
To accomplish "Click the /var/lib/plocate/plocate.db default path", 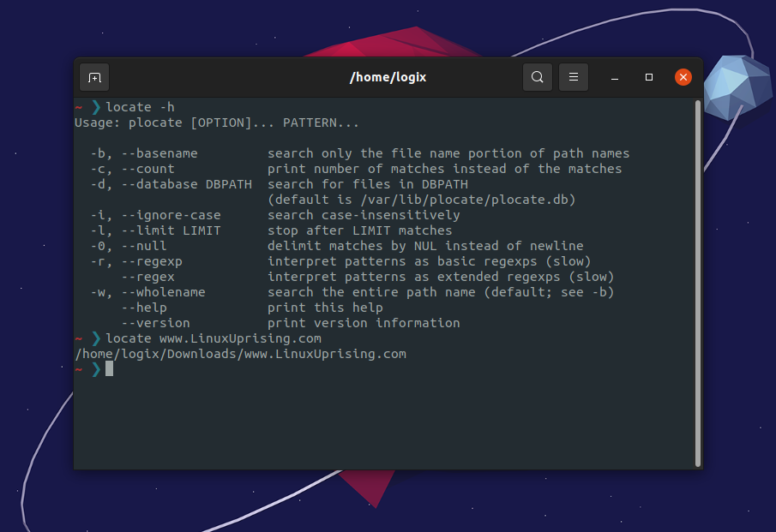I will [x=464, y=200].
